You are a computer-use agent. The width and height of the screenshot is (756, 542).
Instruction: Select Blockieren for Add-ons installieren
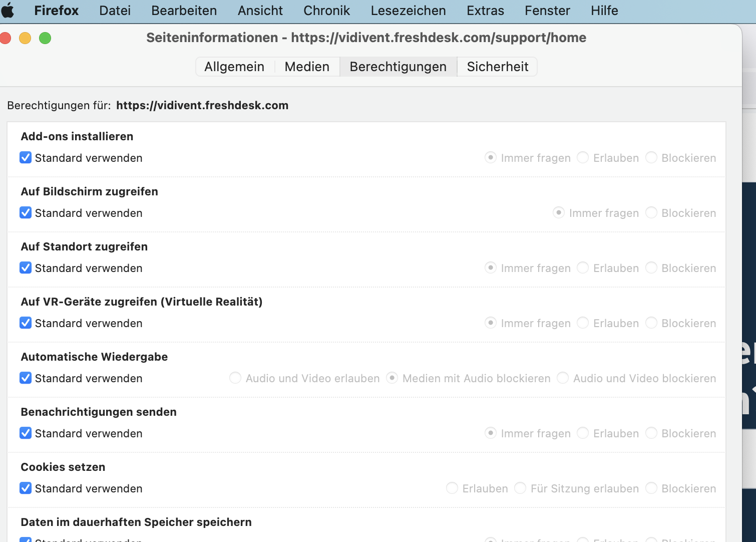[x=651, y=158]
